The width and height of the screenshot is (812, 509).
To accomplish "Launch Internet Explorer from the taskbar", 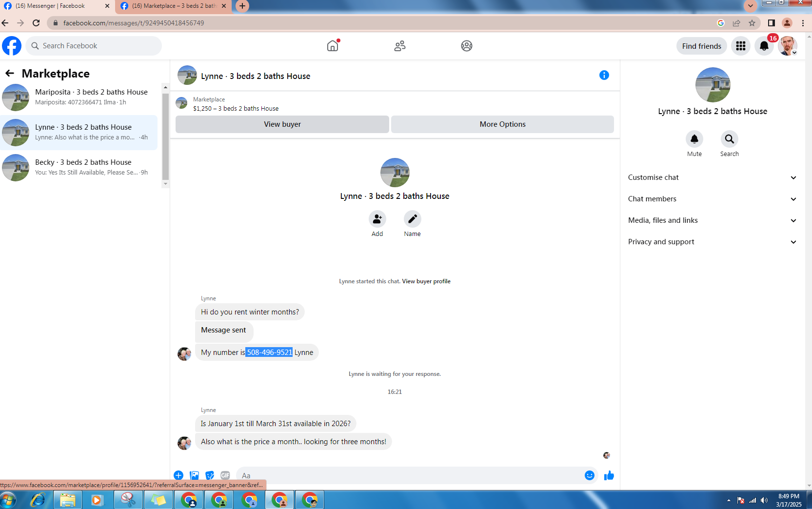I will point(38,500).
